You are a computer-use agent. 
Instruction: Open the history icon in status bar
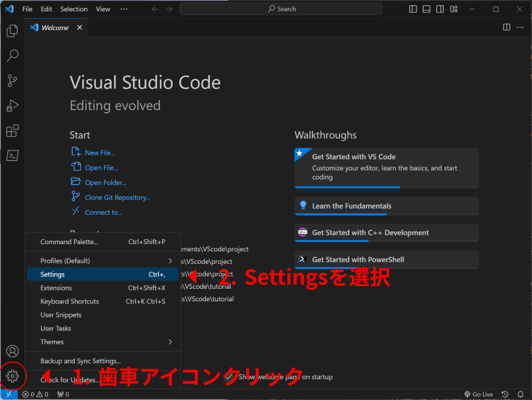(x=505, y=394)
